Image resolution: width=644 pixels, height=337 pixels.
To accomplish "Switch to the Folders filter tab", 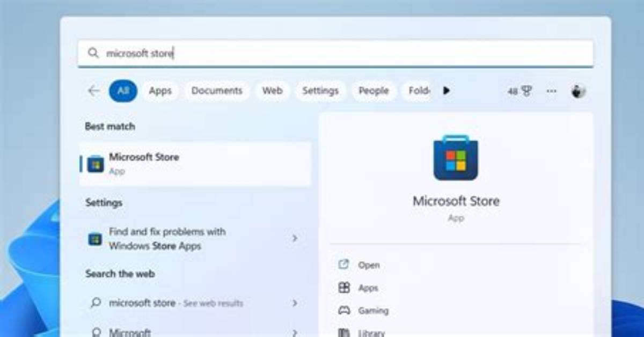I will click(x=418, y=91).
